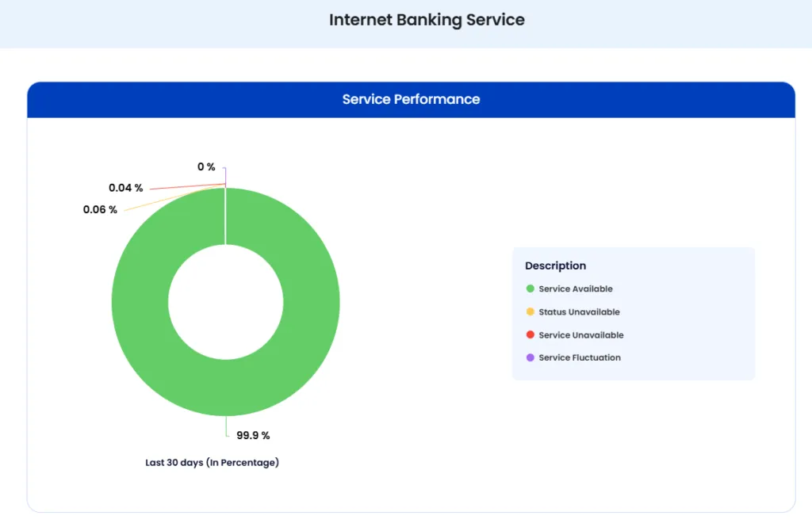
Task: Click the donut chart center hole
Action: click(x=226, y=302)
